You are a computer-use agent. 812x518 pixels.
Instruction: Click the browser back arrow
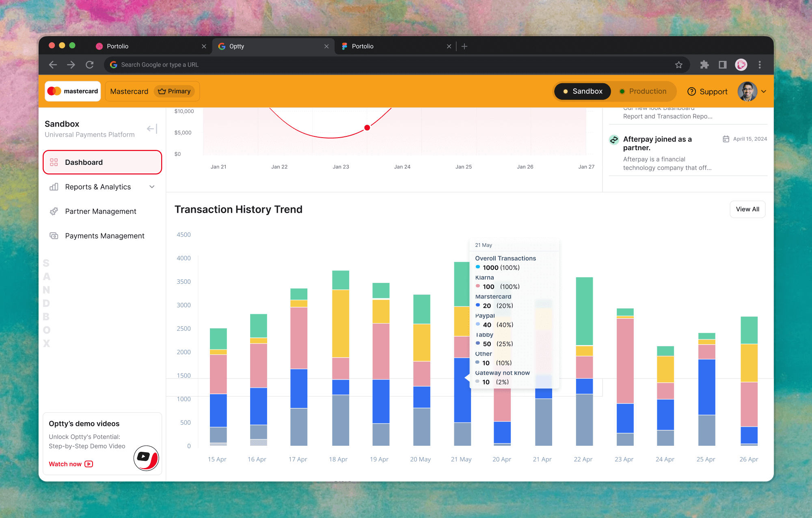point(53,65)
